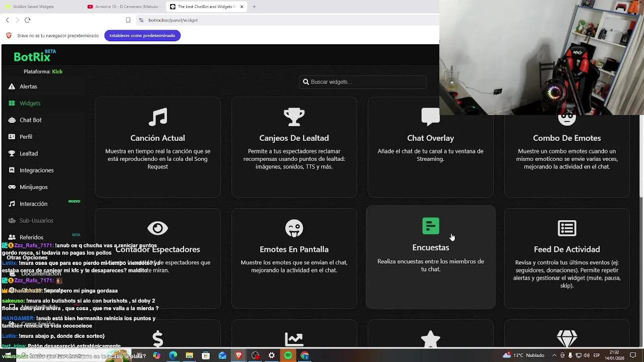The width and height of the screenshot is (644, 362).
Task: Open Chrome from the taskbar
Action: coord(304,355)
